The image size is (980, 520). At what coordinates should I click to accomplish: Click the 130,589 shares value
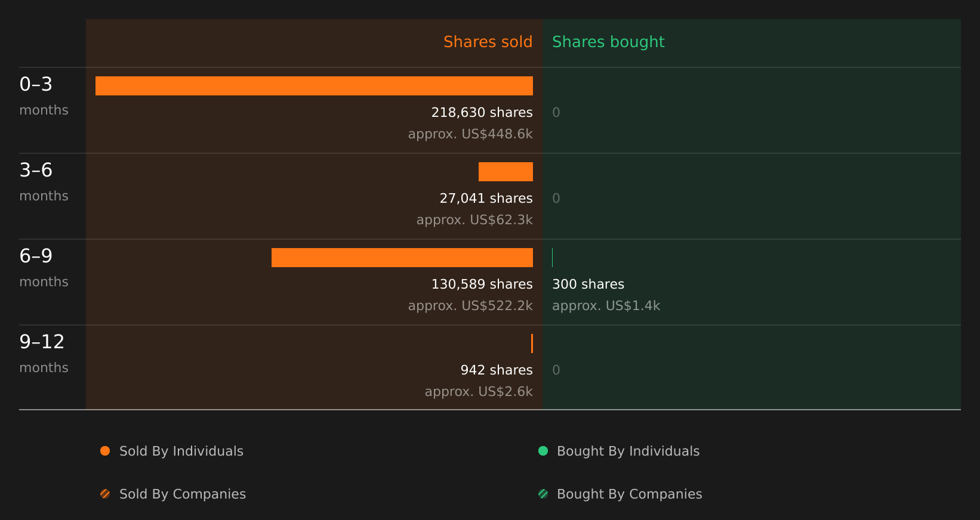(x=482, y=284)
